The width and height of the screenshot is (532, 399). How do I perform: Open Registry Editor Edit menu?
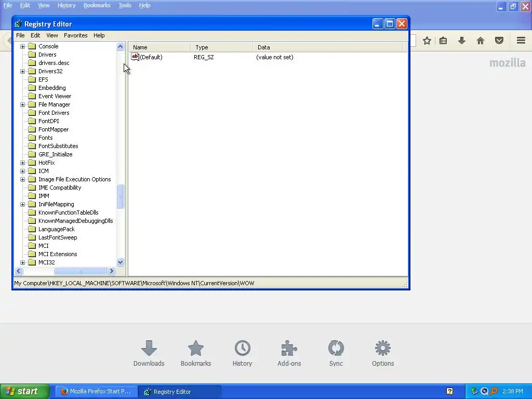point(35,35)
